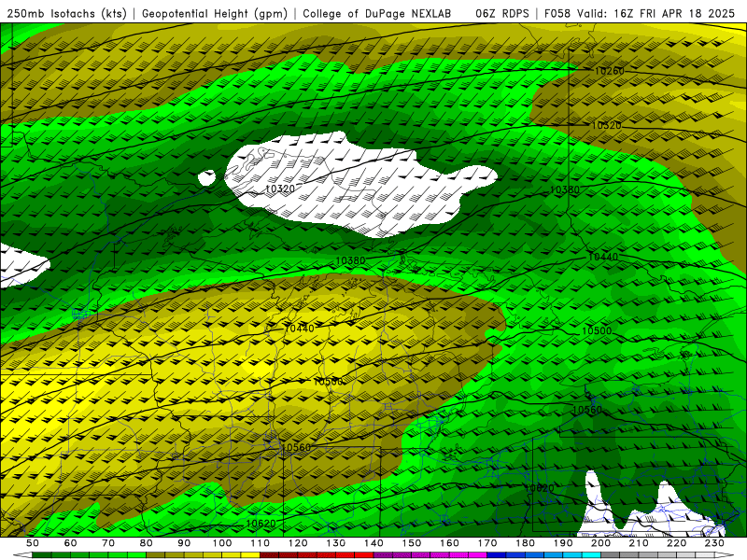747x560 pixels.
Task: Click the 200 knot color scale label
Action: (x=601, y=543)
